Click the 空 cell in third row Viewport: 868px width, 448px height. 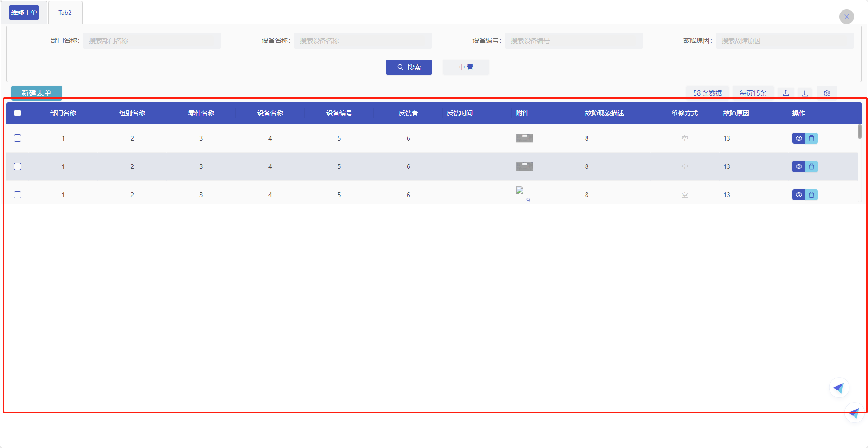(685, 195)
